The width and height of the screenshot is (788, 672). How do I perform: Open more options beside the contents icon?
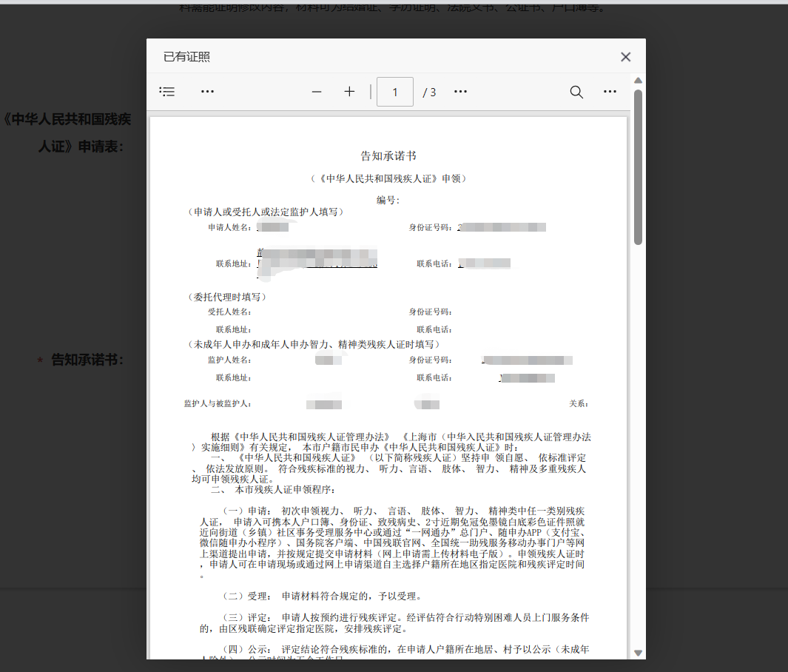(208, 92)
